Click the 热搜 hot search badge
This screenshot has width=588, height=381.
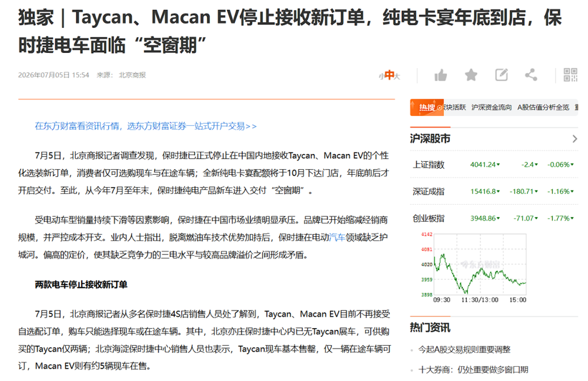(x=427, y=108)
